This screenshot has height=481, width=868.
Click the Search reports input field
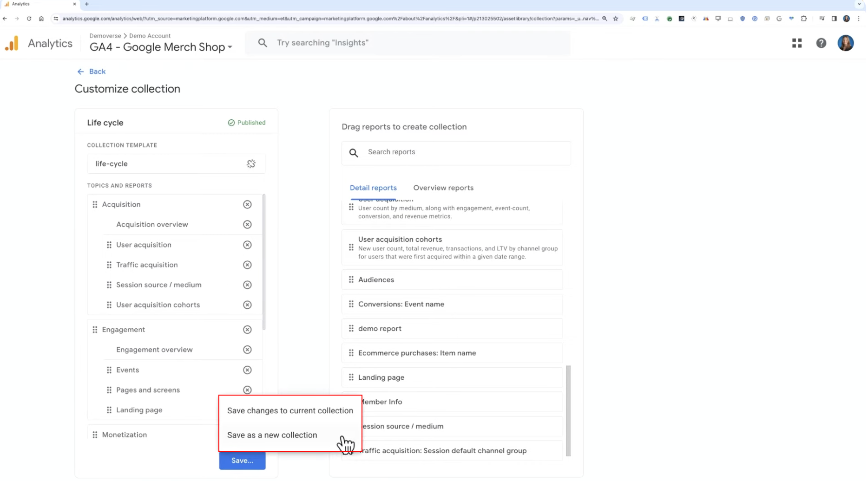(457, 152)
